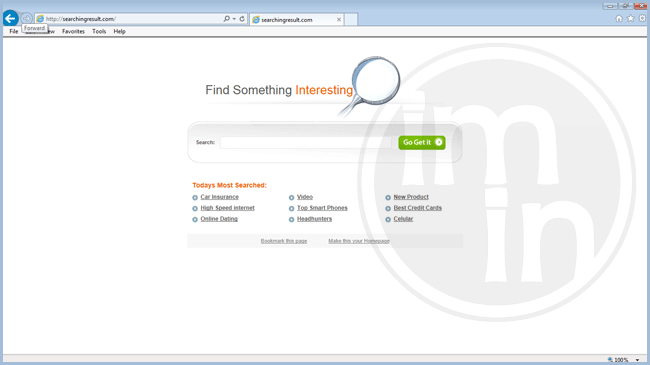Click the bullet icon beside Top Smart Phones
The width and height of the screenshot is (650, 365).
pos(291,209)
